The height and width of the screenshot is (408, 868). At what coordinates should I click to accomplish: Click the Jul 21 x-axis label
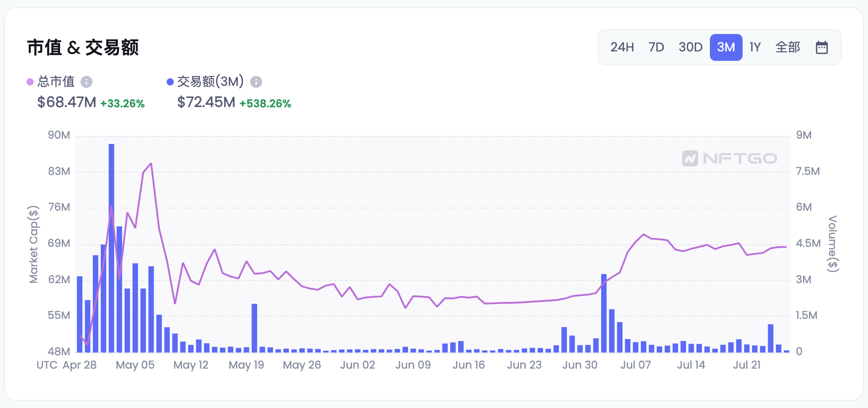747,365
